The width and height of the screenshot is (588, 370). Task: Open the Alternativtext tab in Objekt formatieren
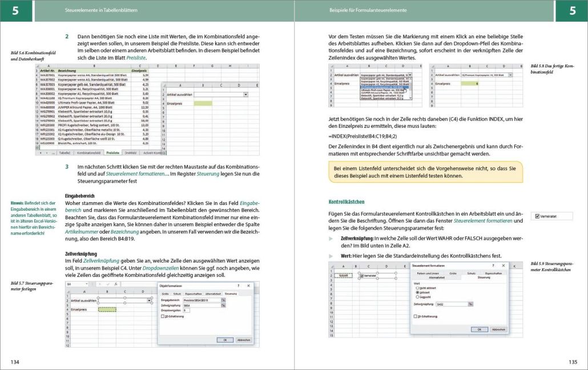212,293
